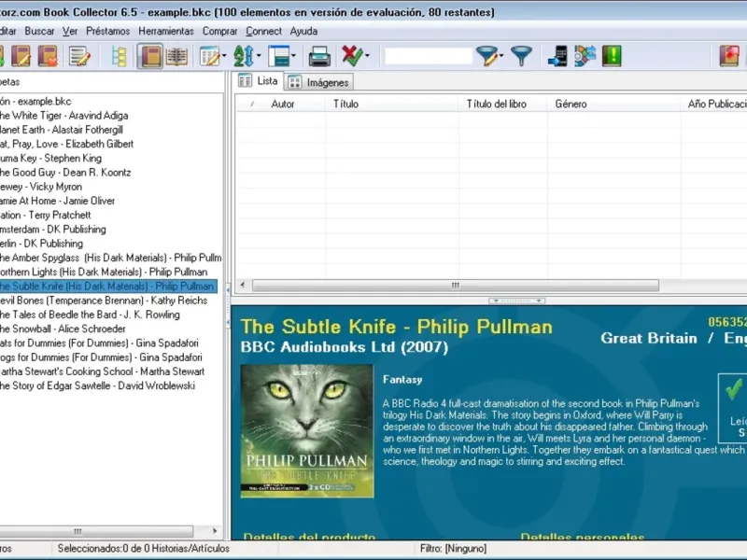747x560 pixels.
Task: Toggle the folder tree panel icon
Action: [x=119, y=56]
